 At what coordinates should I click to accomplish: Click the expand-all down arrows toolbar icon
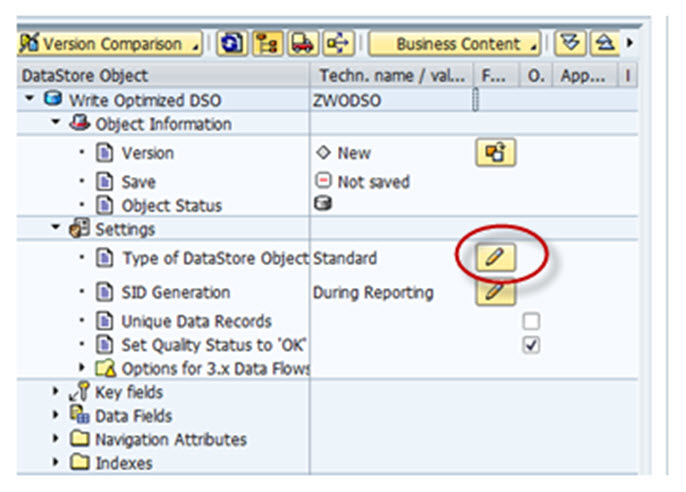pos(569,44)
